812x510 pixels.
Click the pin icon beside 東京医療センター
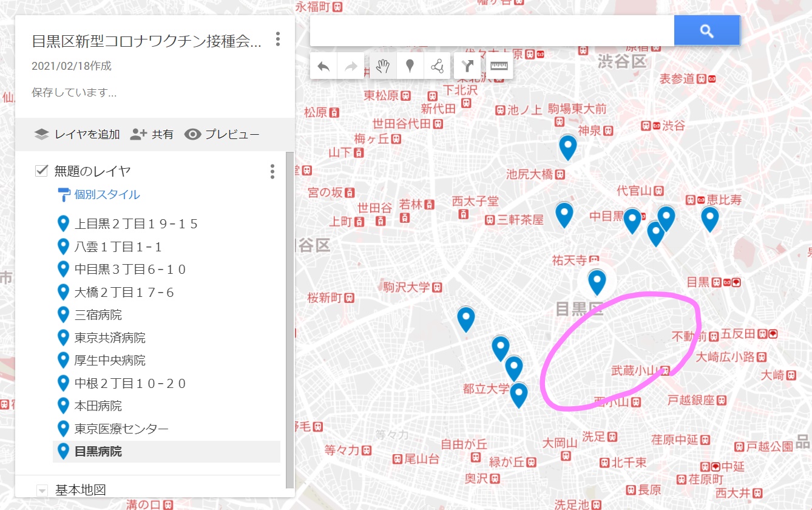[63, 429]
